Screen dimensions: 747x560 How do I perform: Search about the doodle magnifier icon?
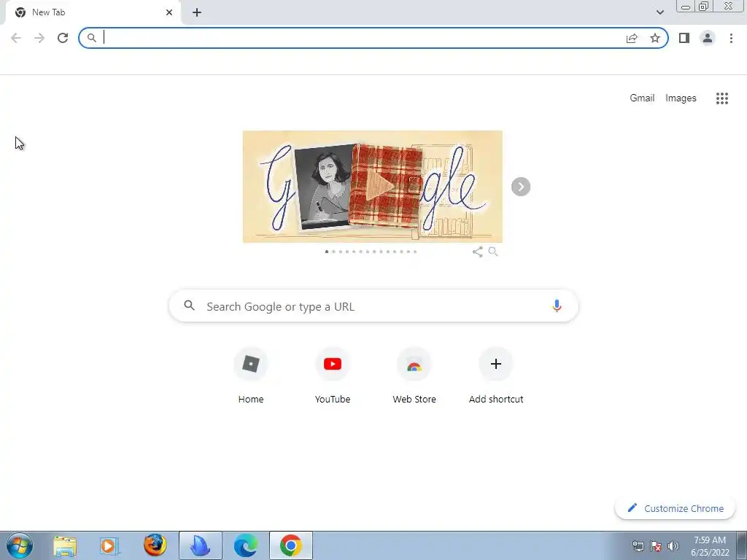click(x=493, y=252)
